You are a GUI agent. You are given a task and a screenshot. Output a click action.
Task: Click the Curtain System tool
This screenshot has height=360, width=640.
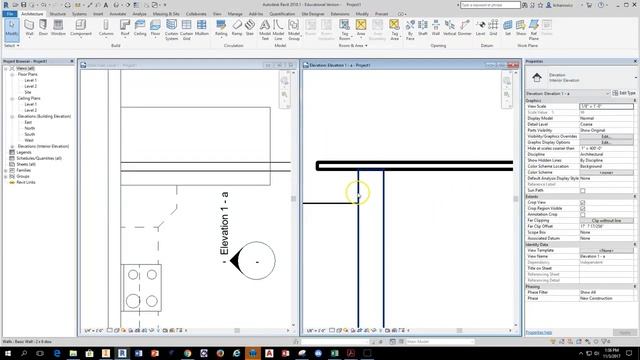click(x=171, y=30)
